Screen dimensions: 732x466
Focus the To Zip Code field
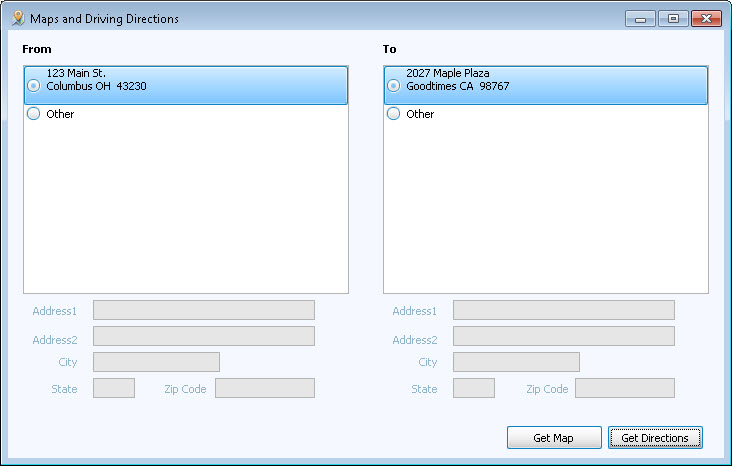click(x=624, y=388)
